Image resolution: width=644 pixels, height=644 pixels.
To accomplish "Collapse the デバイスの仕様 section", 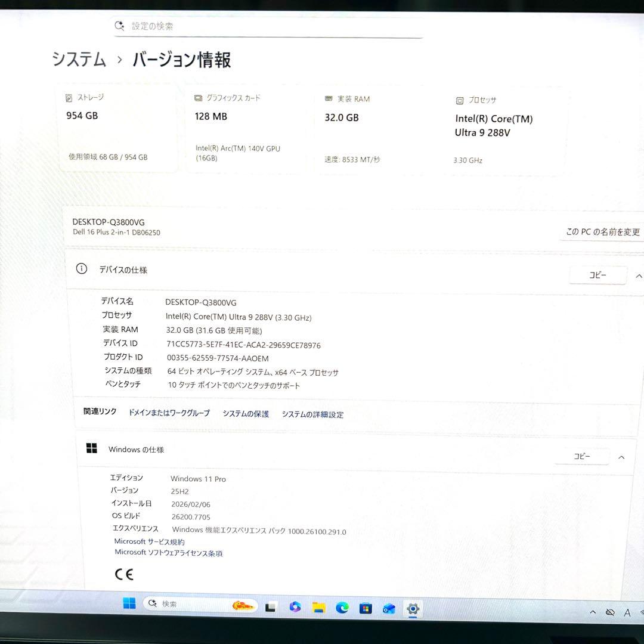I will (x=639, y=276).
